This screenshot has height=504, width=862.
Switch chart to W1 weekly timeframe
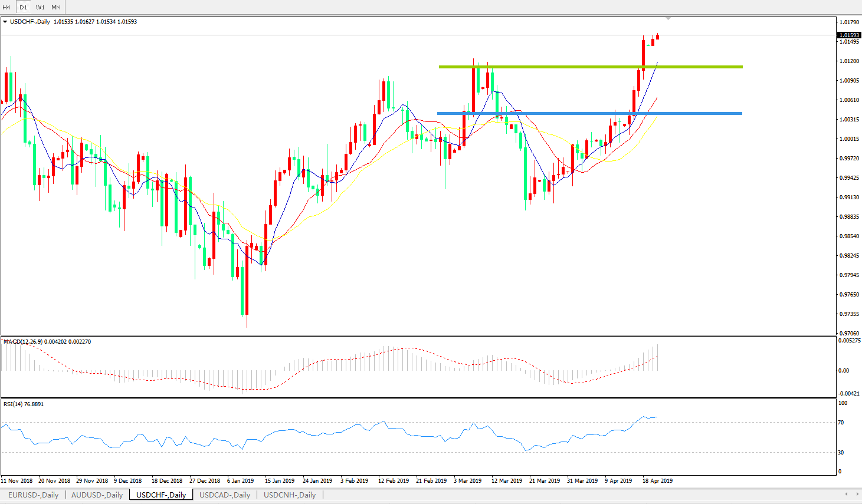[x=40, y=8]
